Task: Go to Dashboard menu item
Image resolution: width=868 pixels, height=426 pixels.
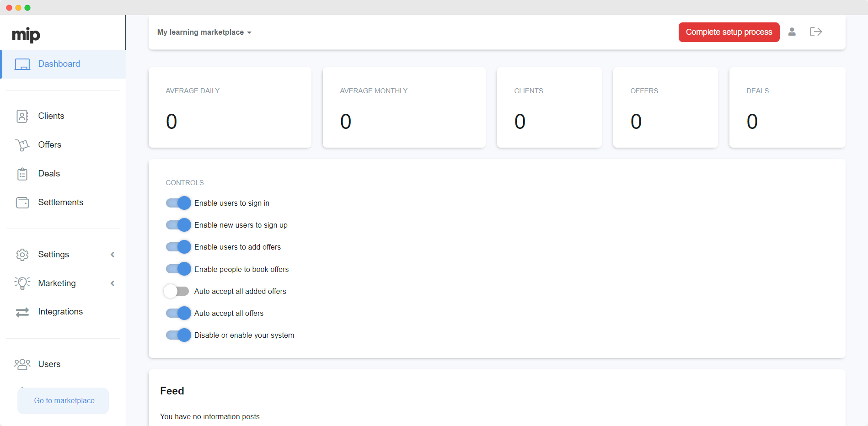Action: pyautogui.click(x=63, y=64)
